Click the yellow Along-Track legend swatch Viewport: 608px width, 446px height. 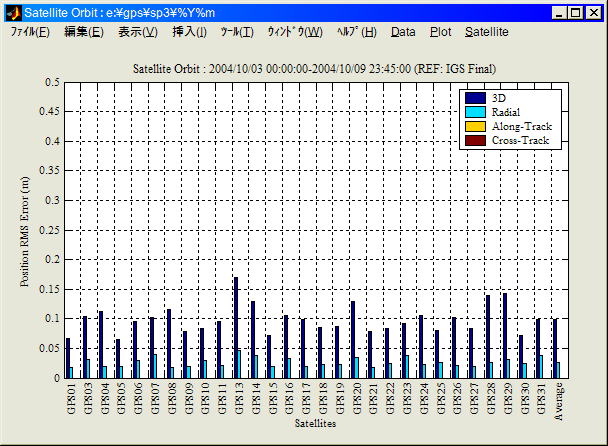[475, 126]
